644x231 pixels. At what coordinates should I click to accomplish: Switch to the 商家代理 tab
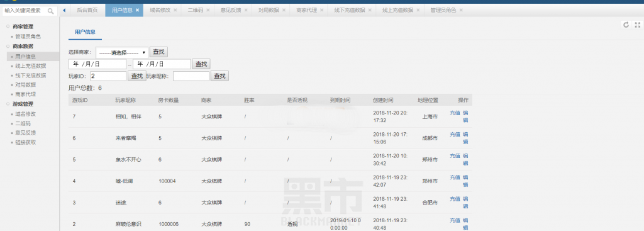pyautogui.click(x=306, y=10)
